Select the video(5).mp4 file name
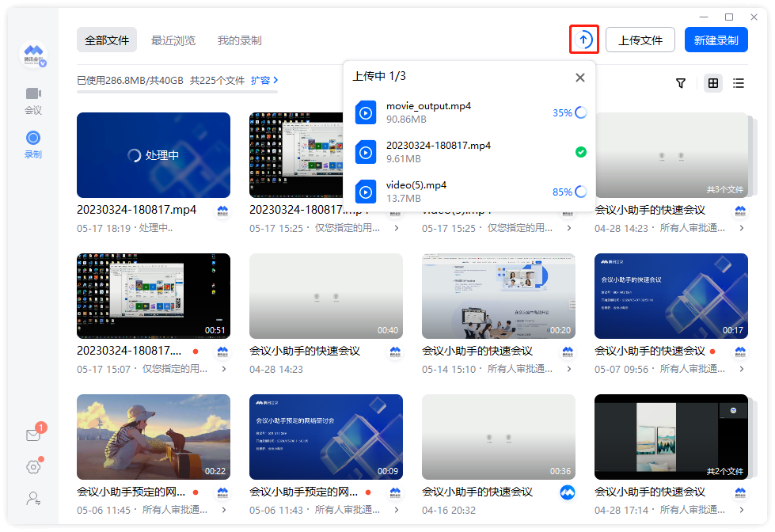This screenshot has height=532, width=775. coord(416,185)
